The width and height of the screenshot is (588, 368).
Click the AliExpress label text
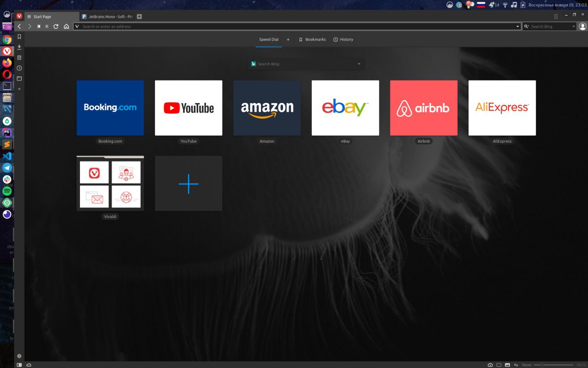pos(502,141)
